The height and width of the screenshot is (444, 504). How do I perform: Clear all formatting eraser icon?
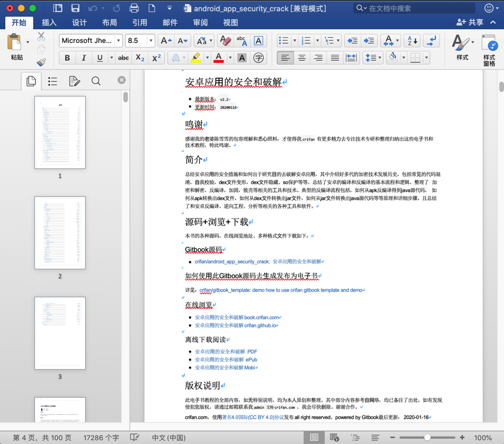[225, 41]
